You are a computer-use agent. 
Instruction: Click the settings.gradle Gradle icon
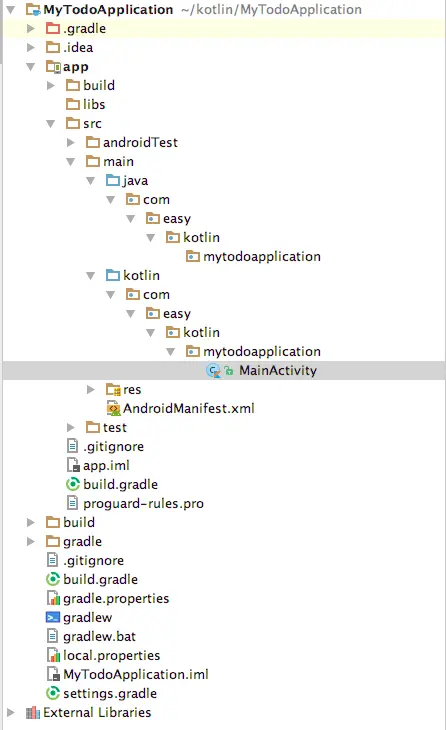[x=53, y=693]
